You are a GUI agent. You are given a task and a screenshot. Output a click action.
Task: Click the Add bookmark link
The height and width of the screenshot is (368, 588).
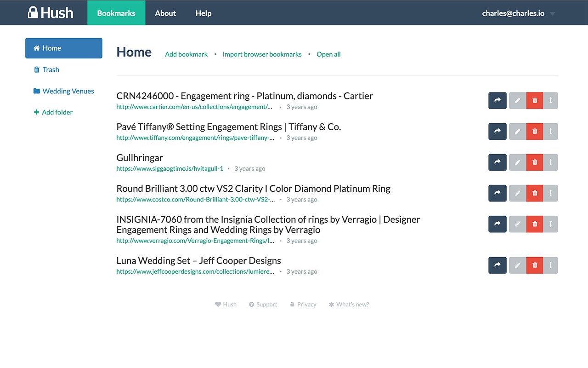[x=187, y=54]
